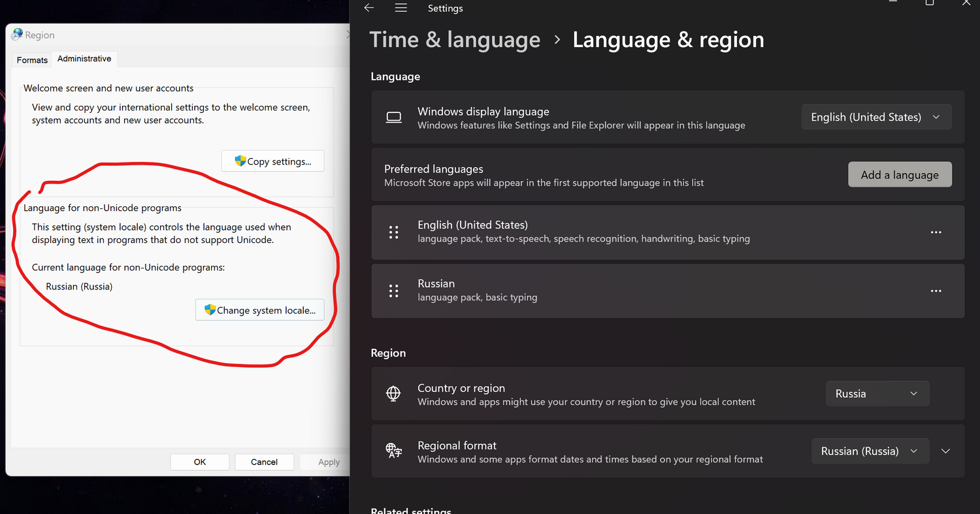Go back using the Settings back arrow
The image size is (980, 514).
(369, 8)
